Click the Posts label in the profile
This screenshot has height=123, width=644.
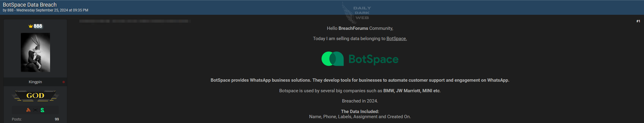(x=17, y=119)
